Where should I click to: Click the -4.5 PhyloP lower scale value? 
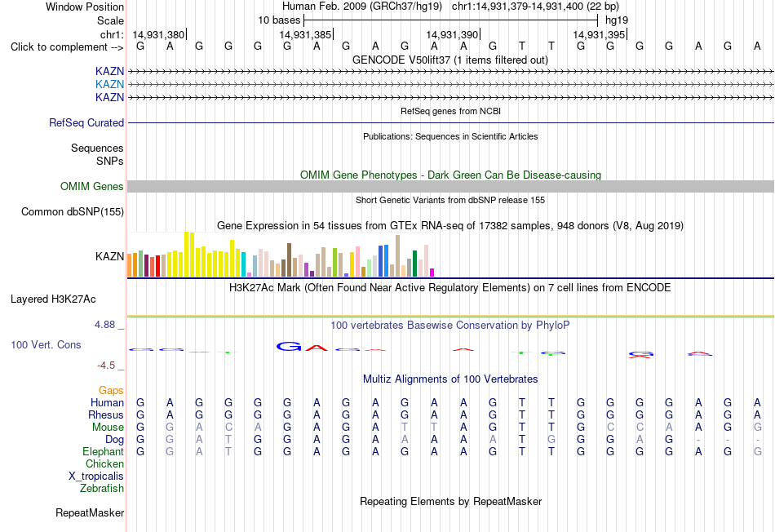pos(106,366)
